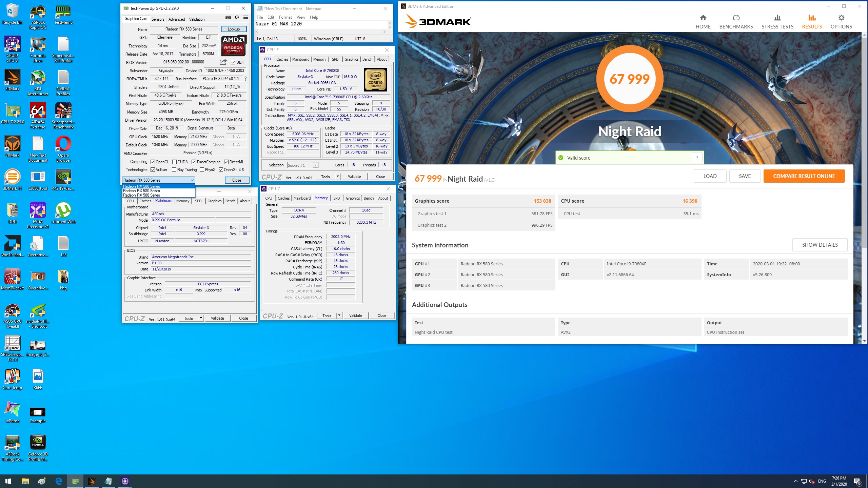The image size is (868, 488).
Task: Open Core Temp desktop icon
Action: tap(13, 379)
